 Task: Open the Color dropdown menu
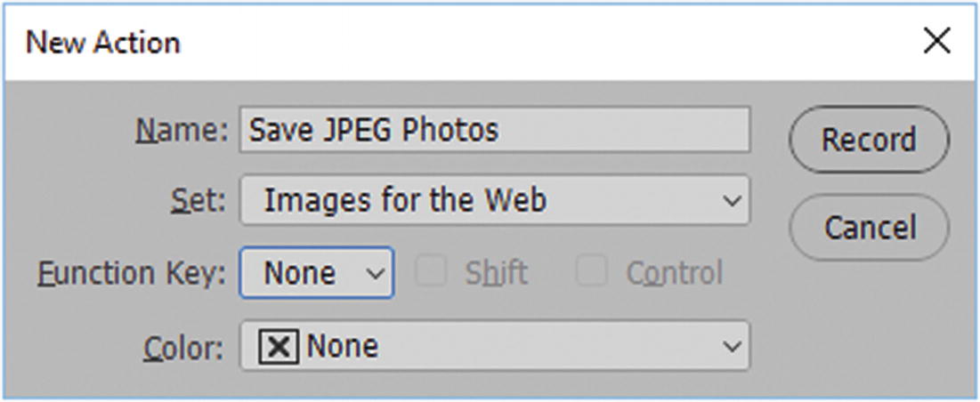click(x=494, y=346)
